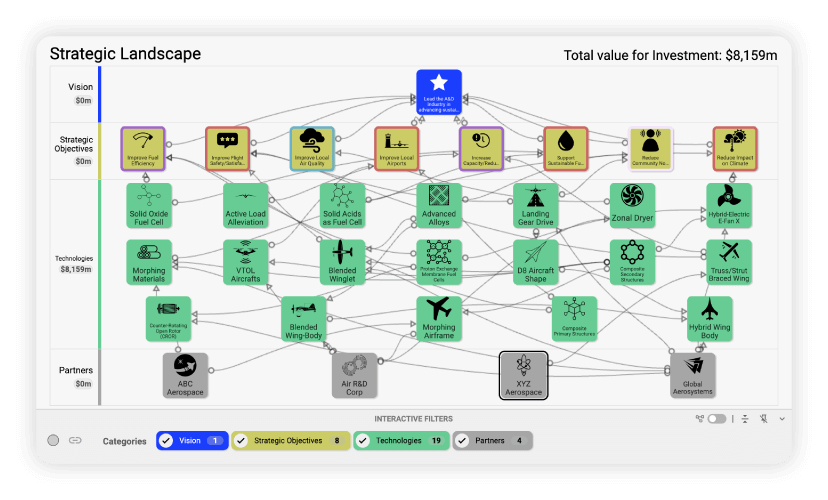Select the Advanced Alloys technology node

click(439, 205)
